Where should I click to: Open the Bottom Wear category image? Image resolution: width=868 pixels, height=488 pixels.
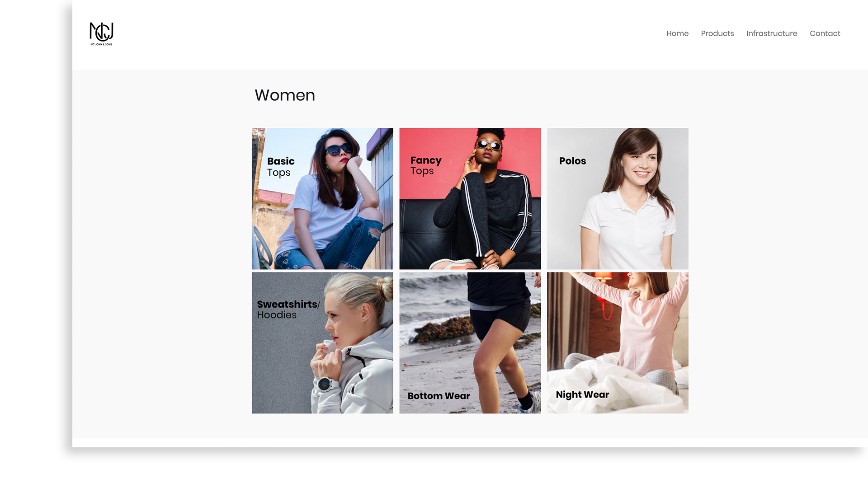pos(470,343)
